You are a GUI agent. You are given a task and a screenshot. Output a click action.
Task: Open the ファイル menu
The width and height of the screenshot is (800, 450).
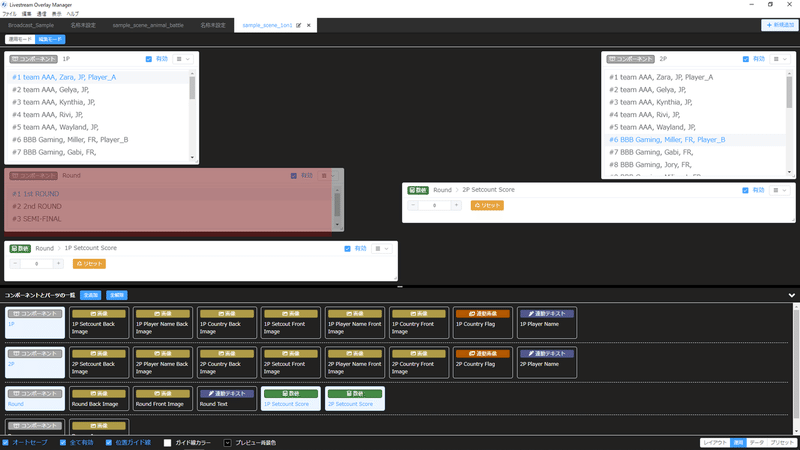click(9, 14)
